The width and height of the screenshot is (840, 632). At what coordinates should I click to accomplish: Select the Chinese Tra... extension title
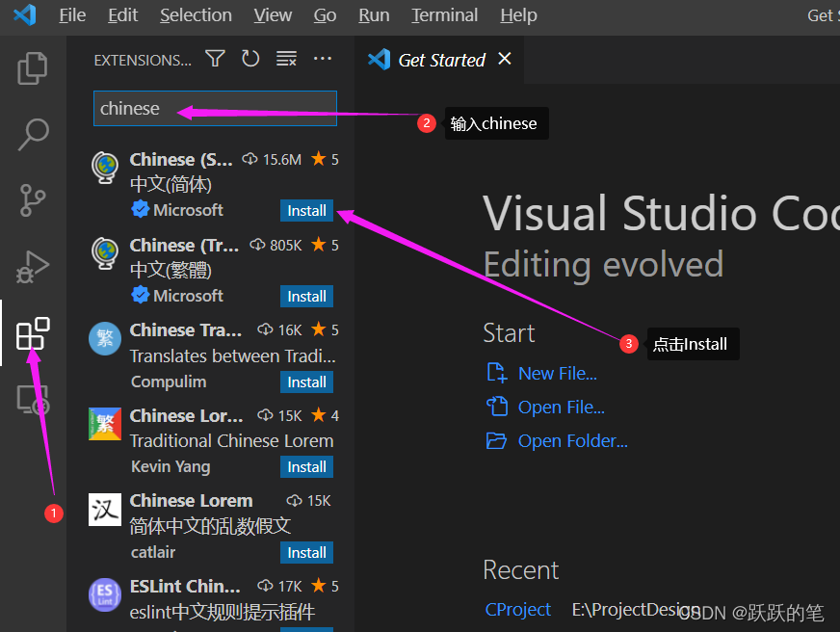tap(185, 329)
